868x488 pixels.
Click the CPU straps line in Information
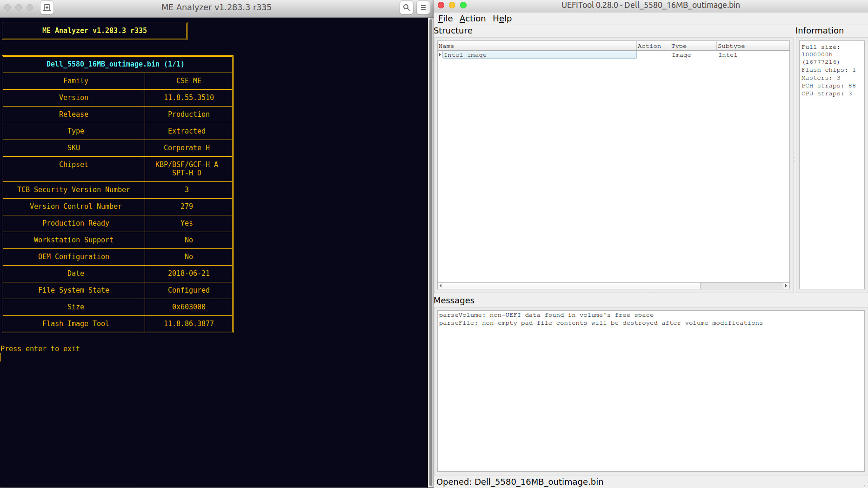click(827, 94)
